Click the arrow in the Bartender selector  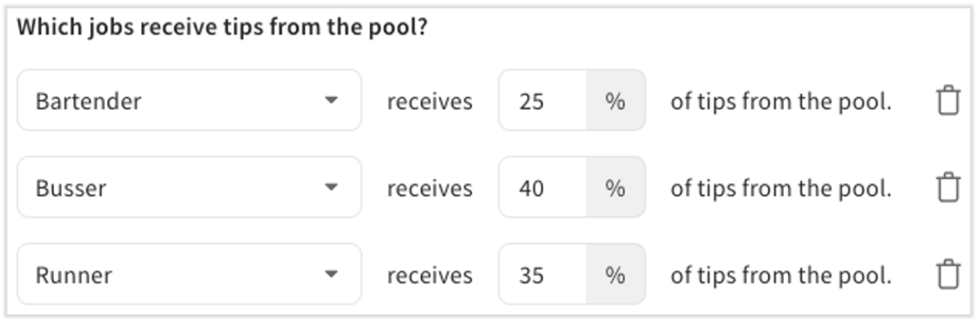[x=332, y=100]
